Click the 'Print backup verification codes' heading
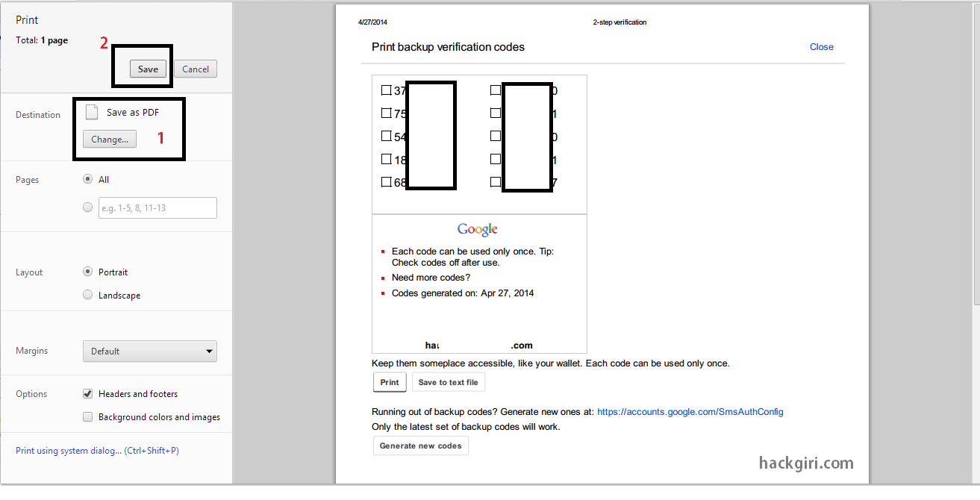 click(x=448, y=47)
